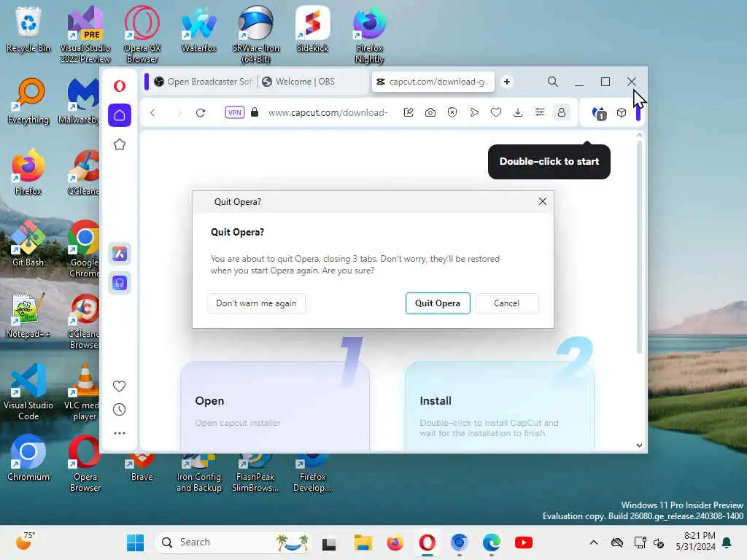747x560 pixels.
Task: Open bookmarks star in Opera sidebar
Action: (120, 144)
